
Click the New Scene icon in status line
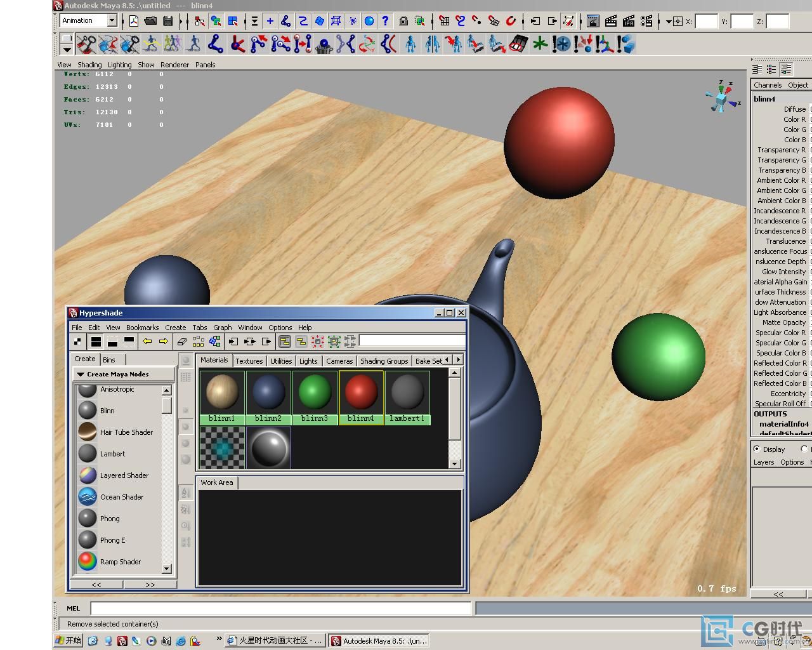pyautogui.click(x=134, y=21)
